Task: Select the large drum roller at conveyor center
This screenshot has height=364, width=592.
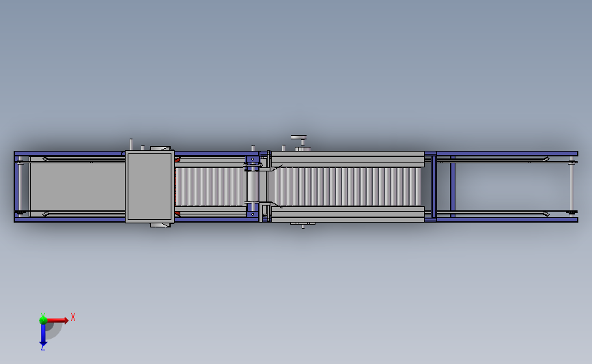Action: click(253, 186)
